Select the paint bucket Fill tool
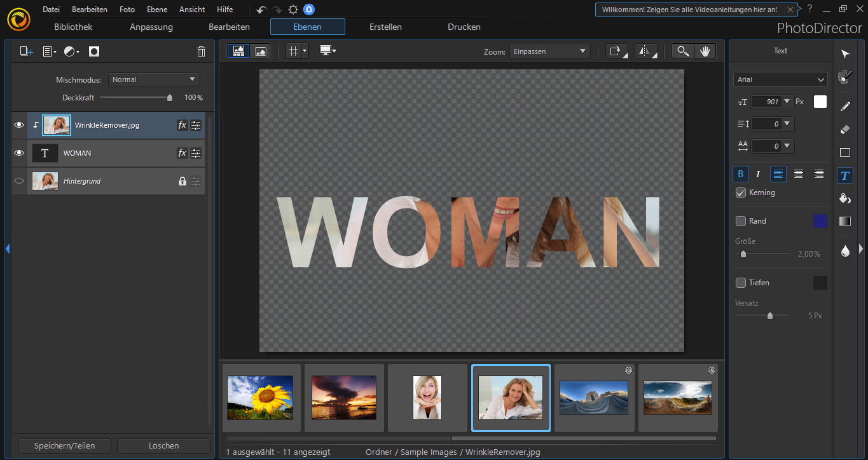This screenshot has width=868, height=460. click(845, 198)
